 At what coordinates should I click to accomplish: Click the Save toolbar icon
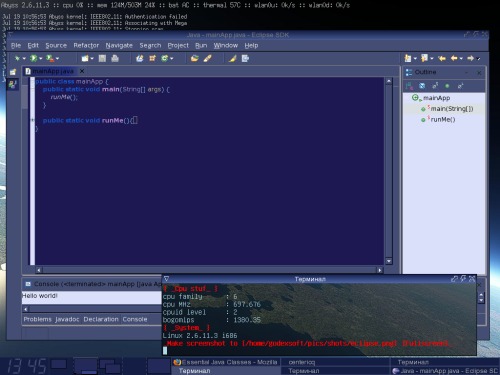tap(102, 59)
